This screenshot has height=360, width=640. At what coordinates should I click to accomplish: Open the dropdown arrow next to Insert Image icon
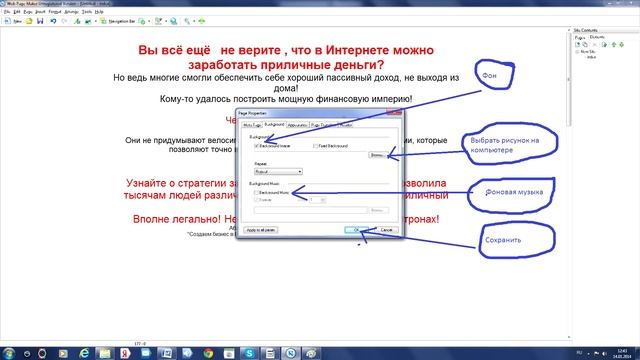tap(96, 21)
